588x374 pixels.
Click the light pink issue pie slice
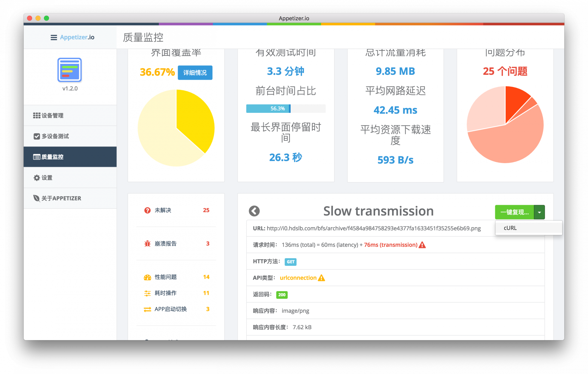pyautogui.click(x=487, y=110)
